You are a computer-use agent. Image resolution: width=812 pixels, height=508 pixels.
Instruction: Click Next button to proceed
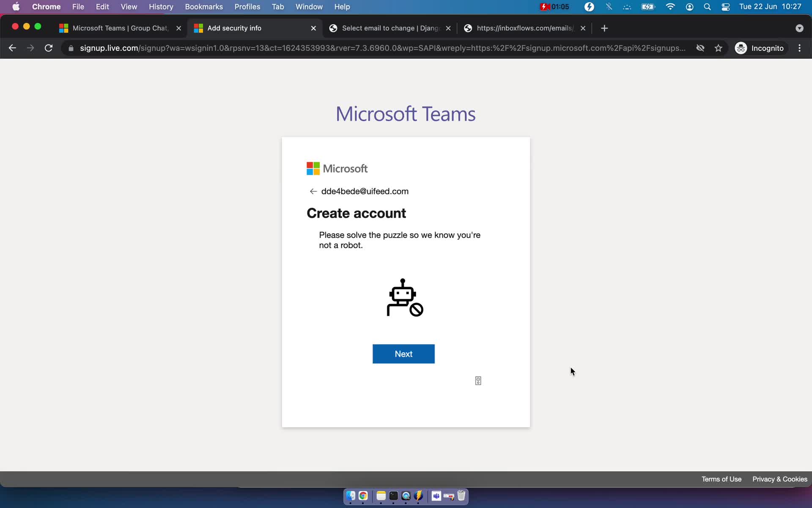[x=403, y=353]
